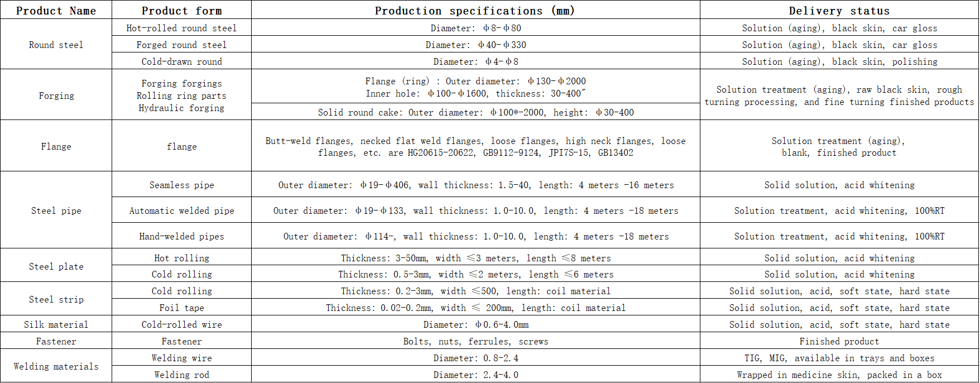Select the Production specifications (mm) header
The width and height of the screenshot is (980, 383).
point(475,11)
